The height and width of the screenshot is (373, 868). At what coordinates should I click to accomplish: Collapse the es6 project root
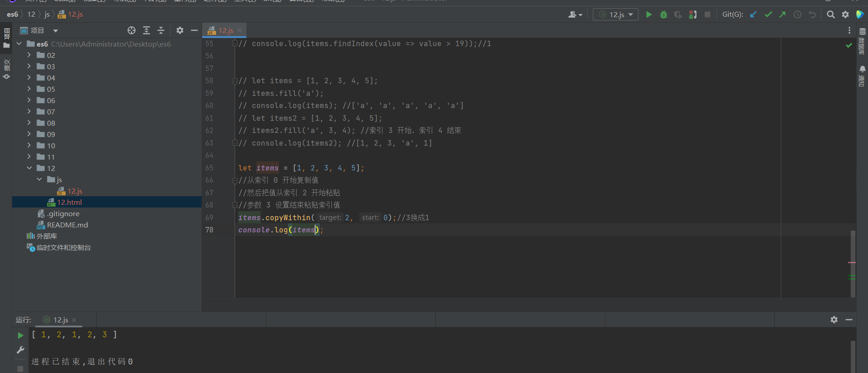click(19, 44)
